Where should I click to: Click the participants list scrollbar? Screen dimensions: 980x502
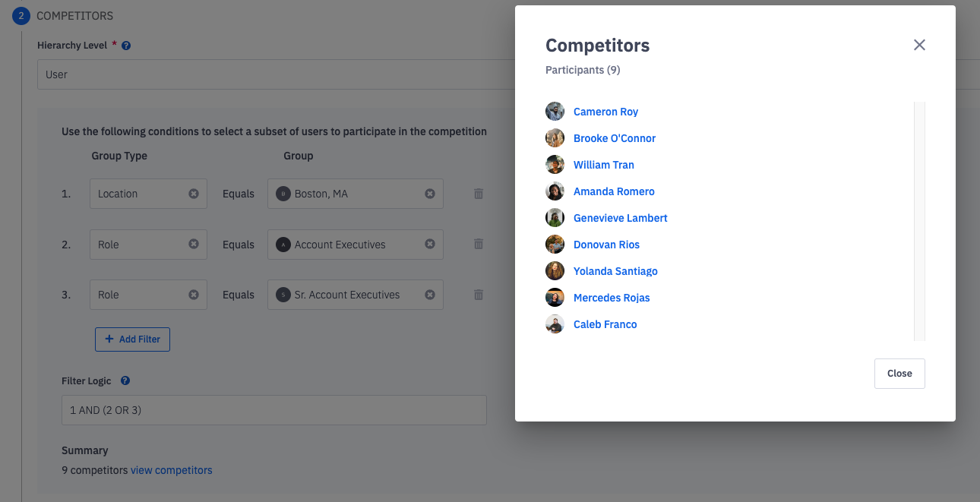point(919,220)
